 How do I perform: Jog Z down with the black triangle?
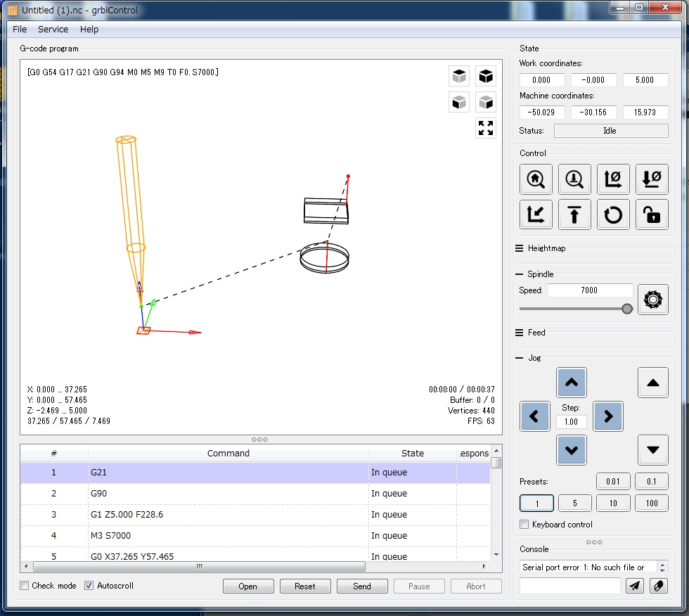pyautogui.click(x=653, y=450)
